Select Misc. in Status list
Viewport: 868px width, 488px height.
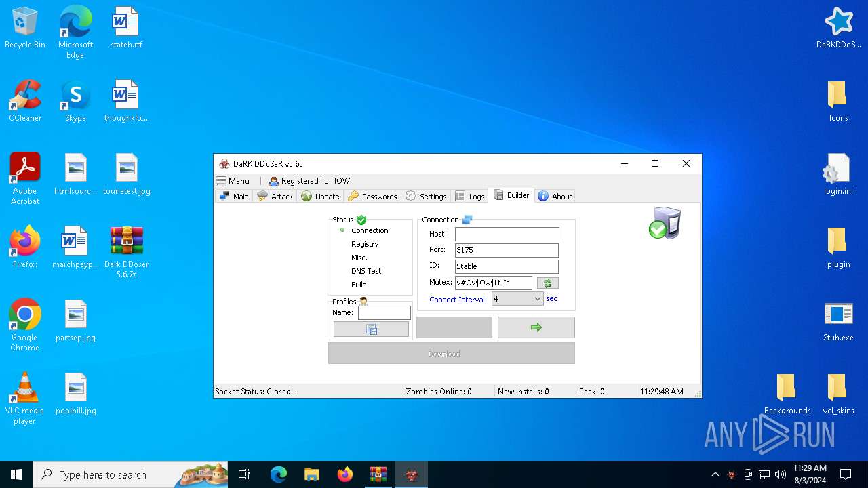point(359,258)
